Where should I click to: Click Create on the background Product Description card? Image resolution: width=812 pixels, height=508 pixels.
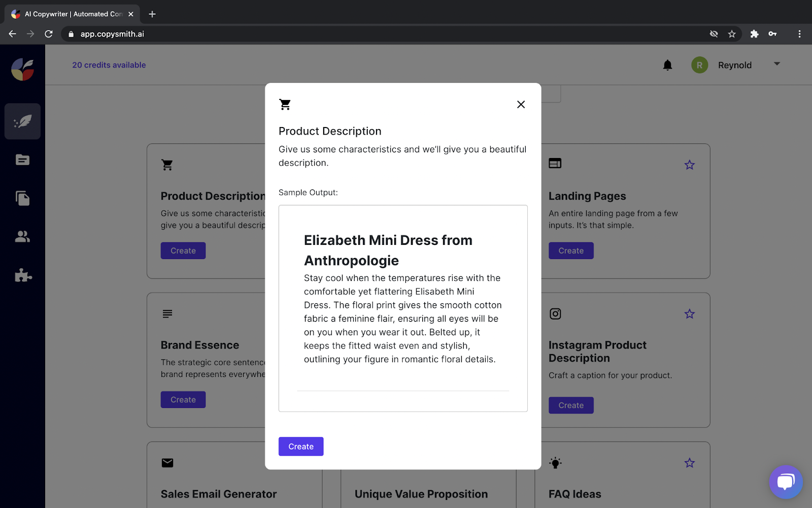tap(183, 251)
